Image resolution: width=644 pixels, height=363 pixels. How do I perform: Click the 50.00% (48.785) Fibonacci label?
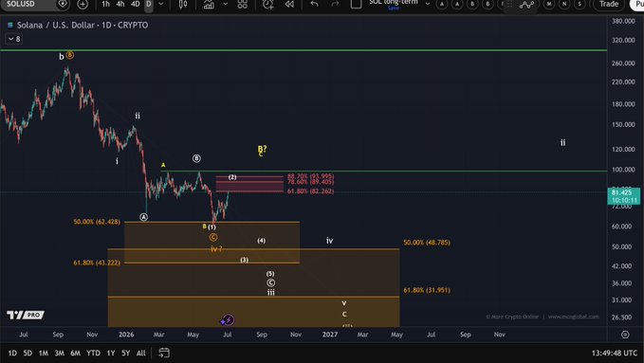(427, 243)
